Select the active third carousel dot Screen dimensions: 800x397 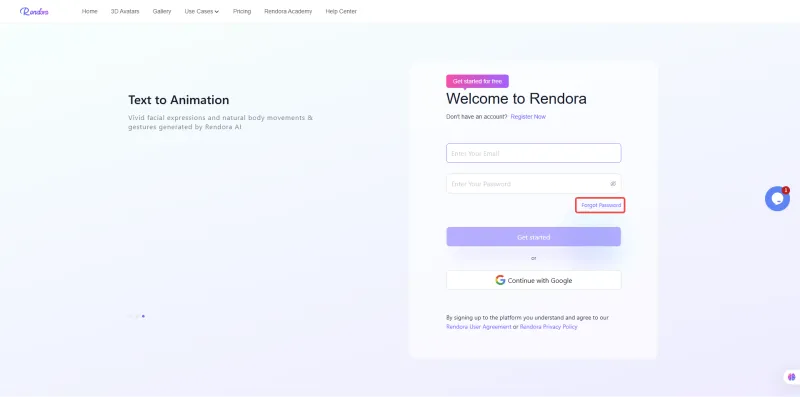point(143,316)
